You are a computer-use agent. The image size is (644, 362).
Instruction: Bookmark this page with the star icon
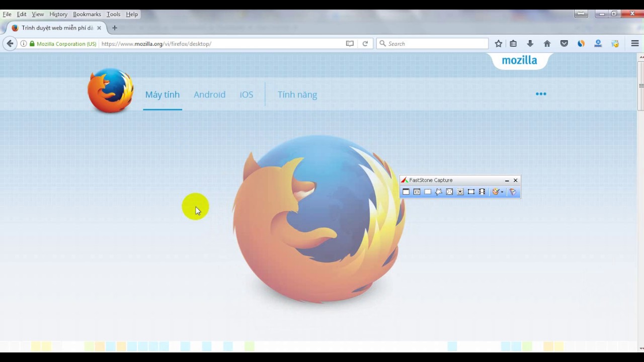point(498,44)
